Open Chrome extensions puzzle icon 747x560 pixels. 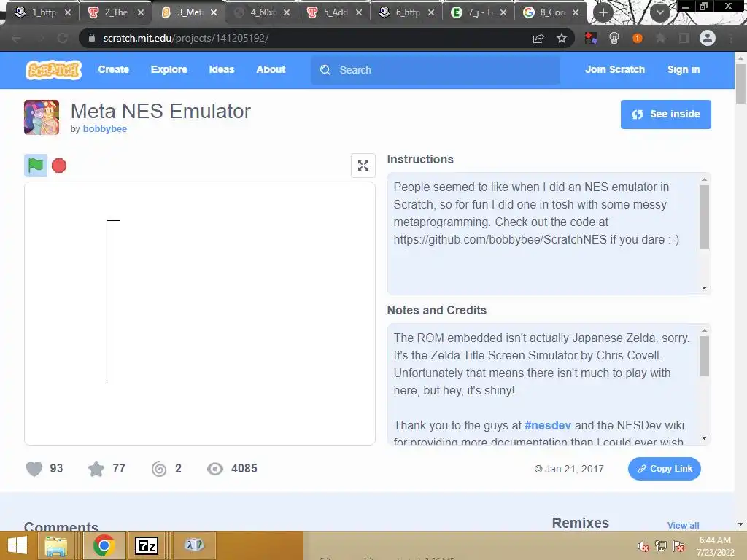(x=660, y=38)
